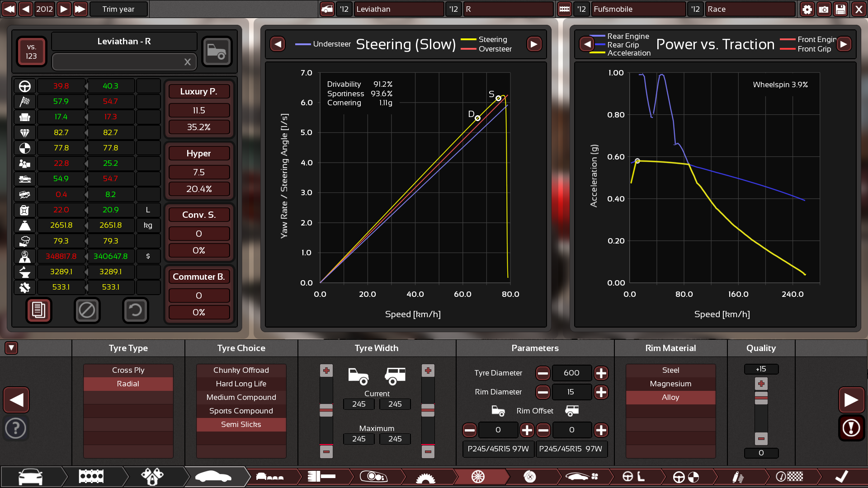Image resolution: width=868 pixels, height=488 pixels.
Task: Click the save floppy disk icon
Action: (x=840, y=9)
